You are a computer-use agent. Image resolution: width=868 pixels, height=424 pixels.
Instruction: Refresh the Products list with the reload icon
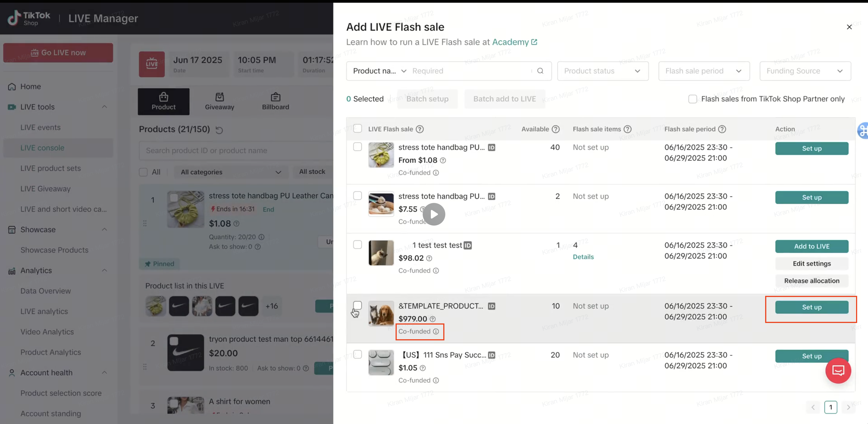click(219, 130)
